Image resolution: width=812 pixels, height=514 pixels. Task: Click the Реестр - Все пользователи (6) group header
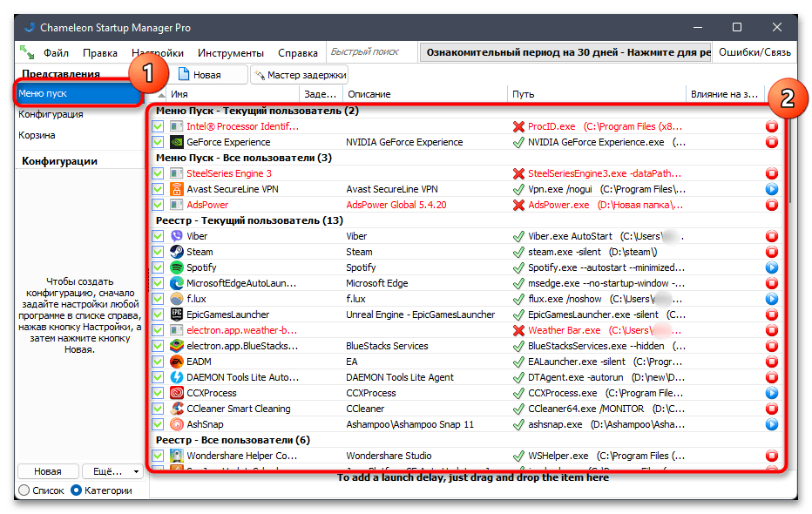click(x=233, y=440)
